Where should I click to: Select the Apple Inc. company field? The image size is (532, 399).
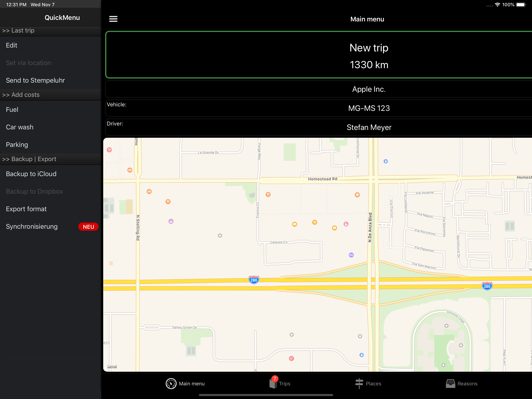click(x=319, y=89)
